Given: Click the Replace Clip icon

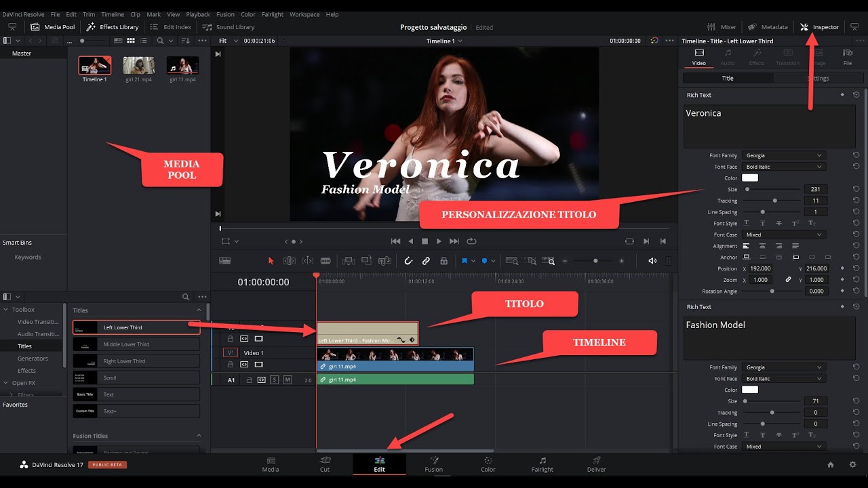Looking at the screenshot, I should [x=385, y=260].
